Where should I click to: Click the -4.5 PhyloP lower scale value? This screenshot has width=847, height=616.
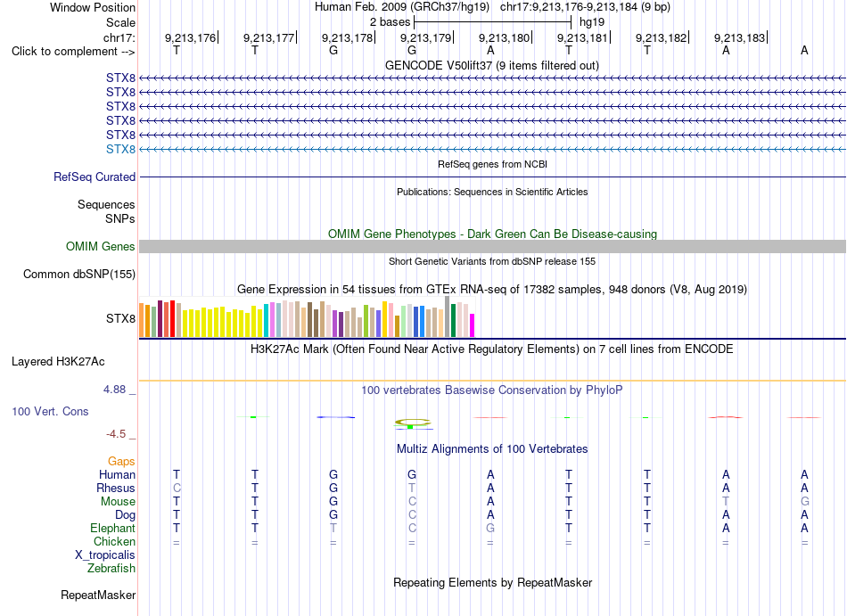coord(116,434)
